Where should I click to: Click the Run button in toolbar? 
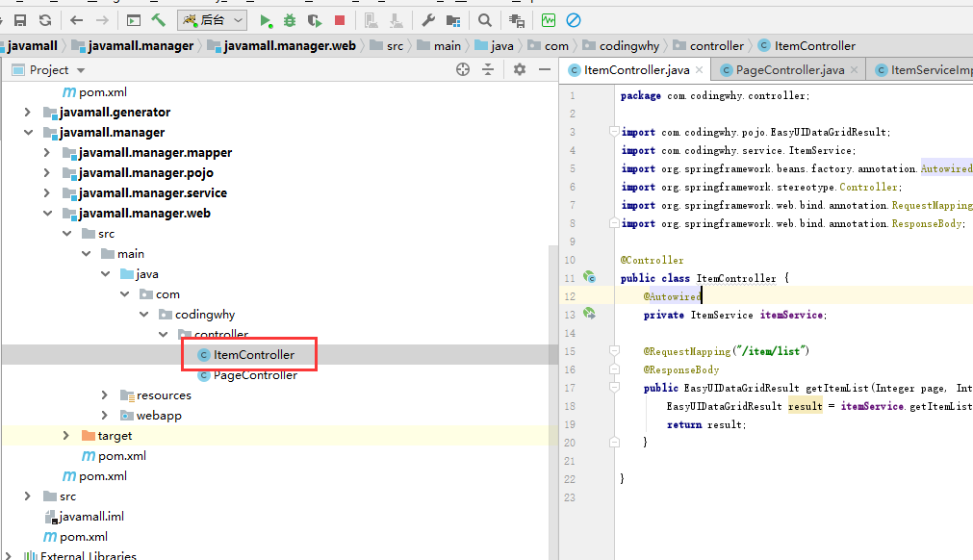[x=267, y=19]
